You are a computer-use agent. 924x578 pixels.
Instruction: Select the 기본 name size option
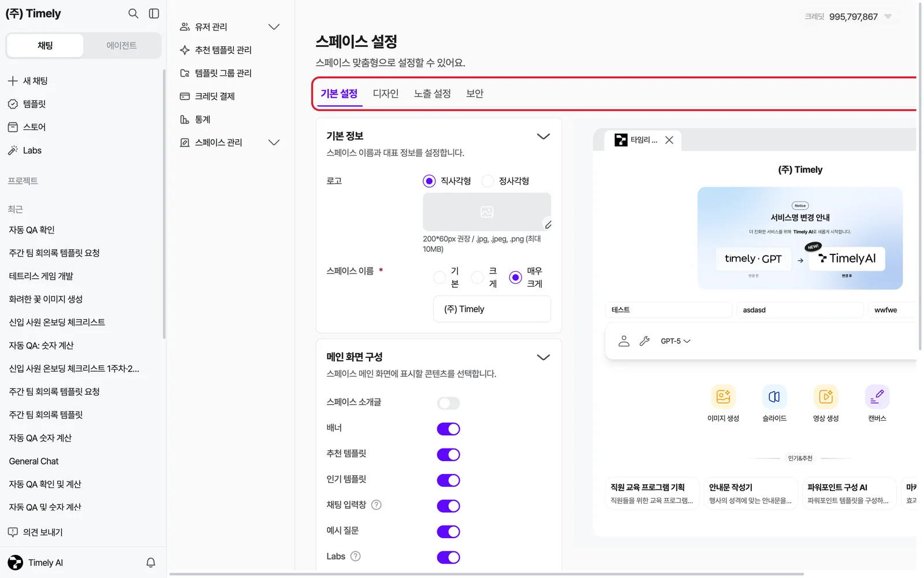point(439,277)
